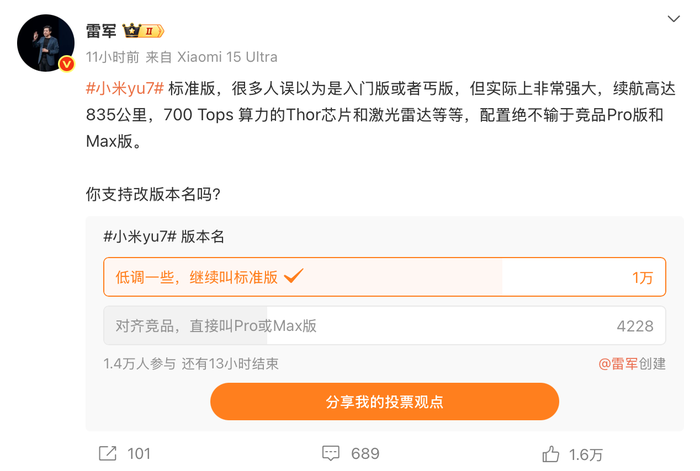Open 雷军's profile avatar picture
700x471 pixels.
pyautogui.click(x=46, y=42)
